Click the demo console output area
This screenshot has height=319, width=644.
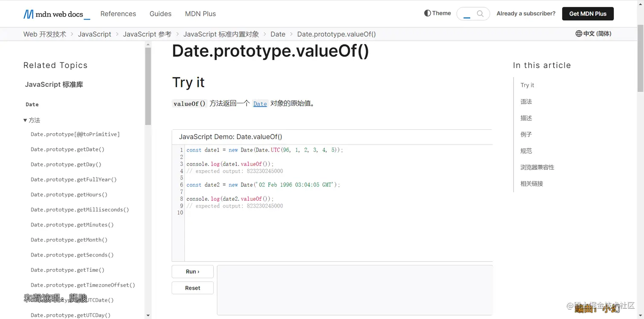(x=354, y=290)
